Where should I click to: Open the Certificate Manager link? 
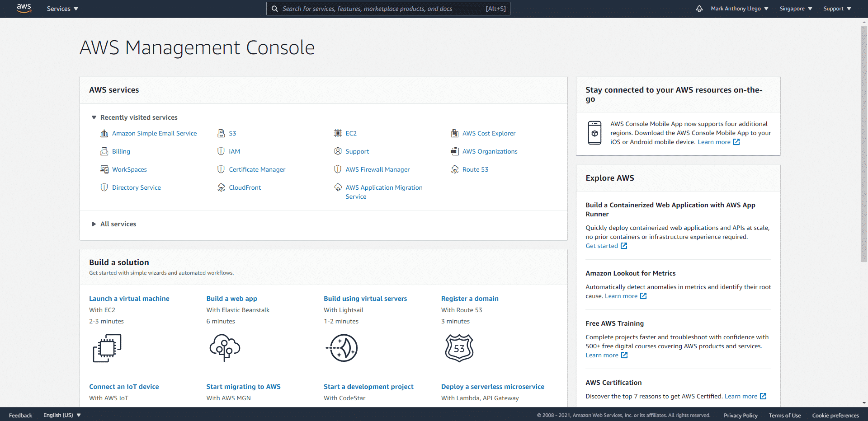[257, 169]
